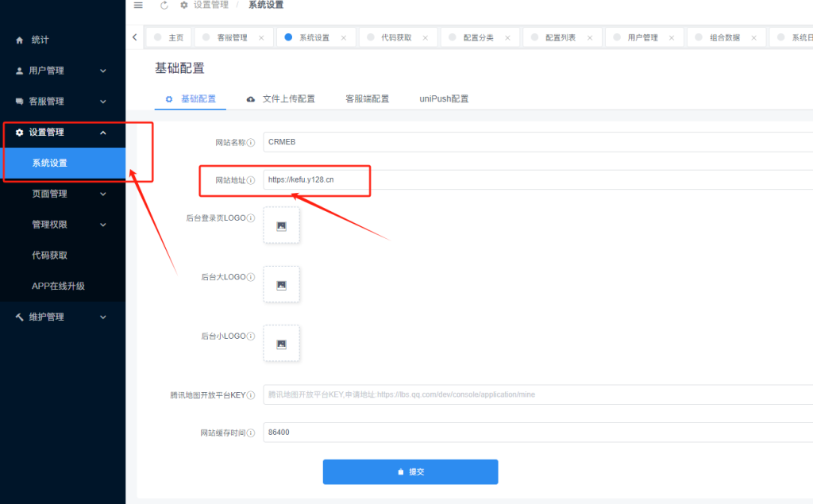Click the 提交 submit button
This screenshot has width=813, height=504.
click(410, 471)
